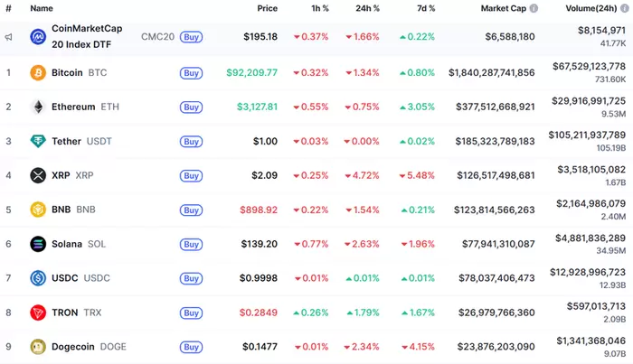Click the BNB logo icon
633x364 pixels.
click(38, 210)
